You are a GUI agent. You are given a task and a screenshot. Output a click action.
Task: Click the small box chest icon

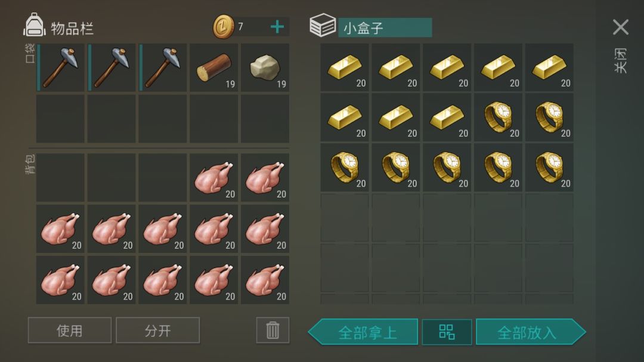[323, 25]
